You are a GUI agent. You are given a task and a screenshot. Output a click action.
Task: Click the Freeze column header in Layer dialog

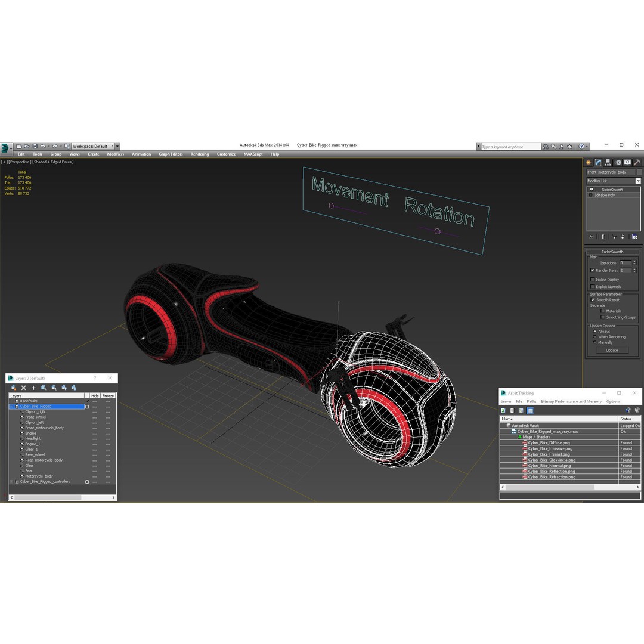pyautogui.click(x=108, y=396)
